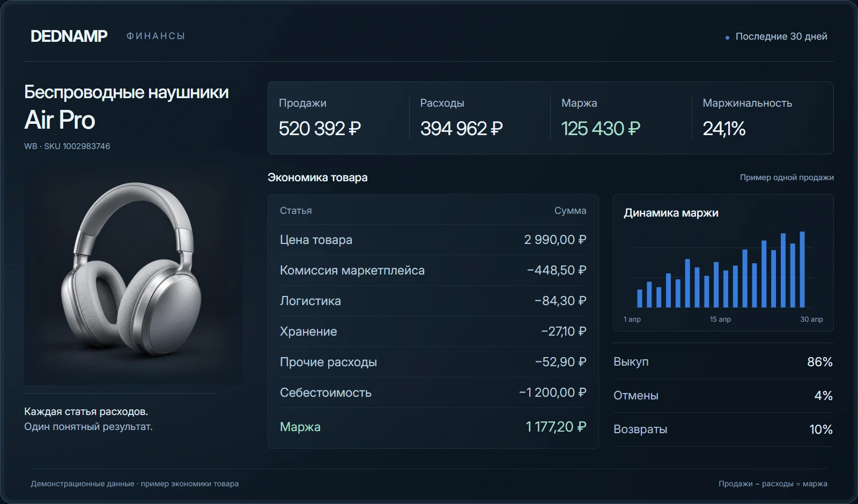Image resolution: width=858 pixels, height=504 pixels.
Task: Click the Расходы metric label
Action: [x=442, y=103]
